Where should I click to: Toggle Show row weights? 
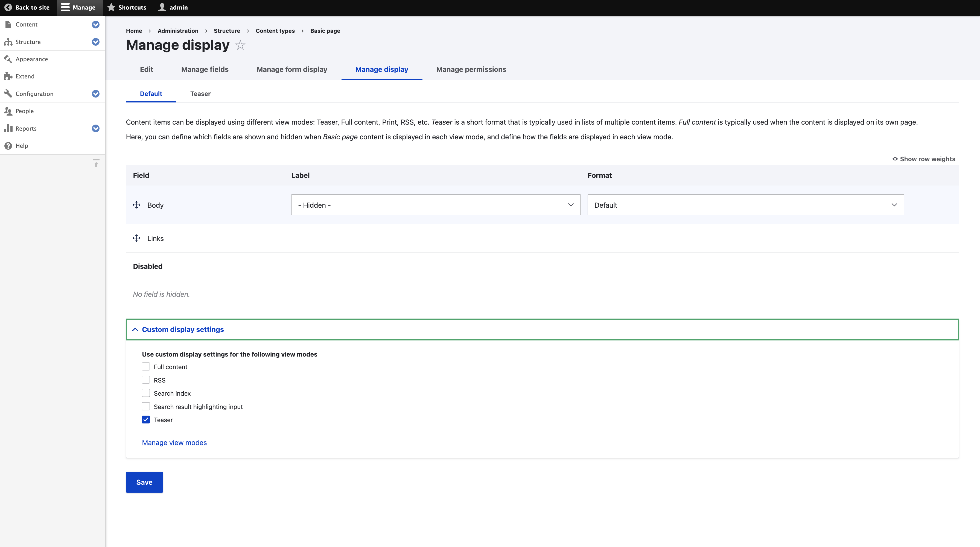pyautogui.click(x=924, y=159)
